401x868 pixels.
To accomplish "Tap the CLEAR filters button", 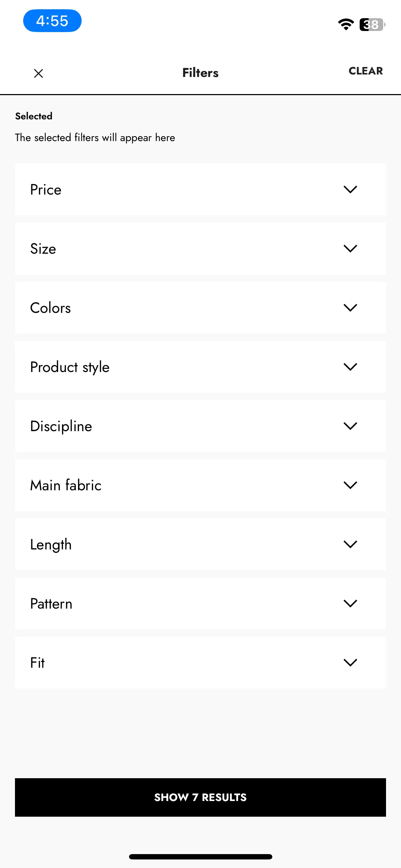I will [366, 71].
